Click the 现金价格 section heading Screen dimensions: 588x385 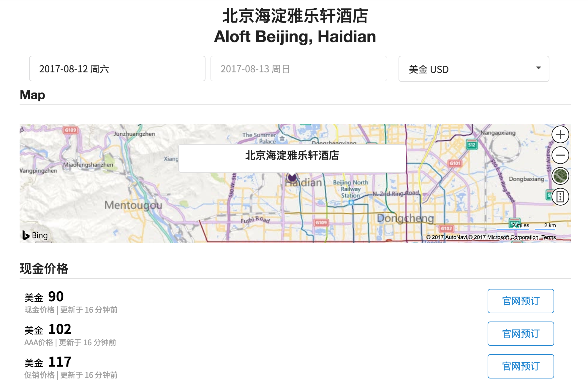point(44,269)
